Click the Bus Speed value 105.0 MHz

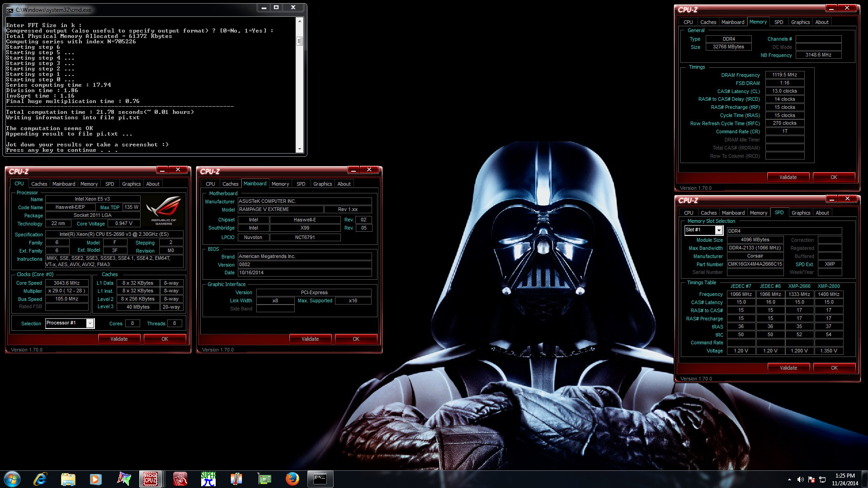pos(67,299)
